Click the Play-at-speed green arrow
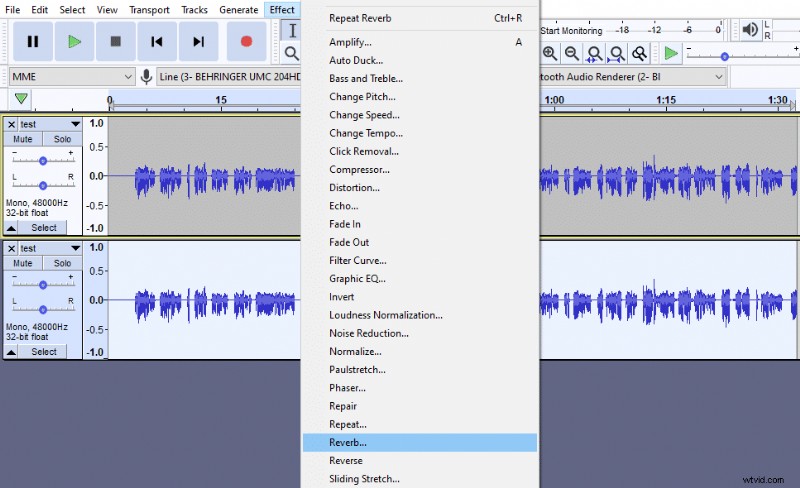800x488 pixels. 671,53
